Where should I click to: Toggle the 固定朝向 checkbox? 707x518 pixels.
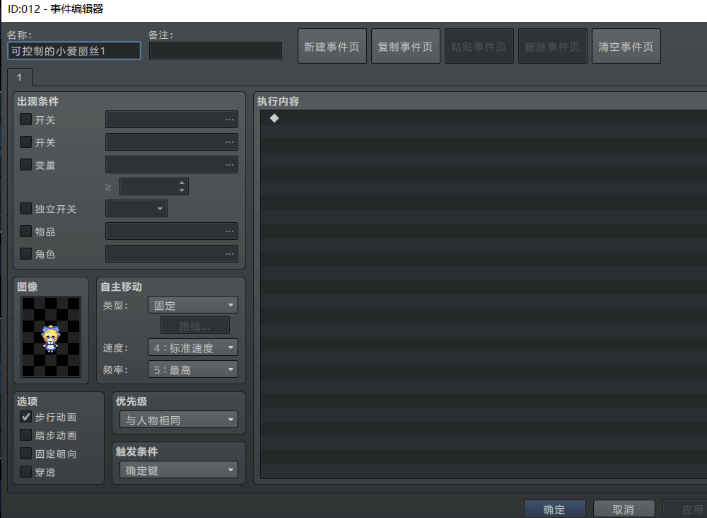tap(26, 453)
